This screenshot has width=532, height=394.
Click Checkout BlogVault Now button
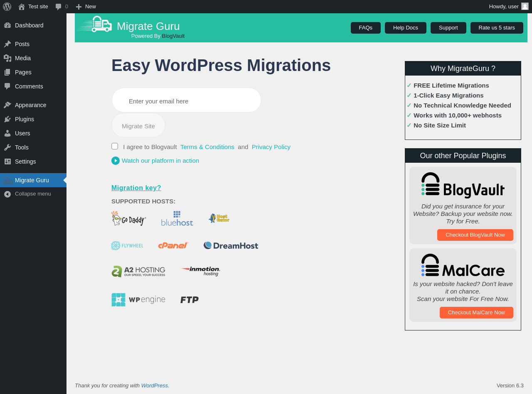click(475, 235)
